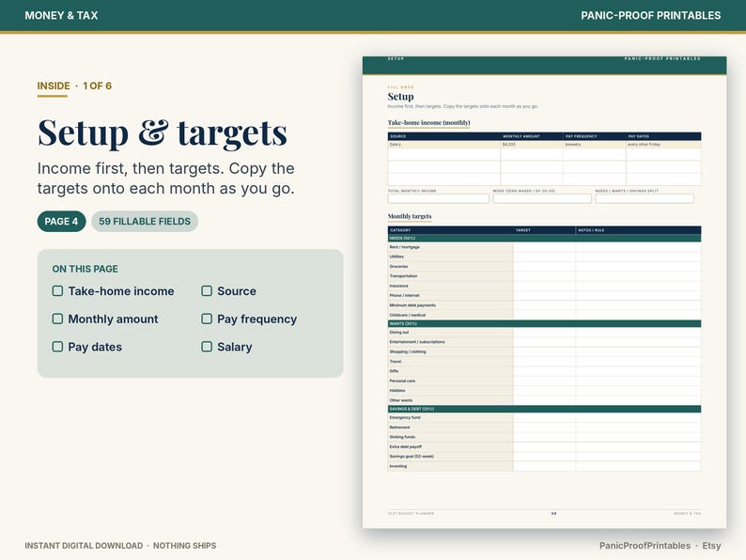Image resolution: width=746 pixels, height=560 pixels.
Task: Click the large Setup & targets title
Action: point(163,132)
